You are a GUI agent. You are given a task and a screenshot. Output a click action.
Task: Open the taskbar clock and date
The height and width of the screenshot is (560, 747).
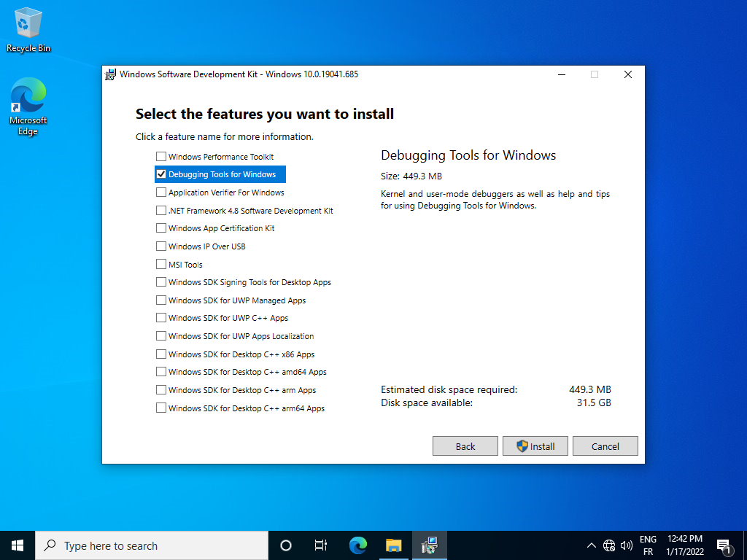(685, 545)
